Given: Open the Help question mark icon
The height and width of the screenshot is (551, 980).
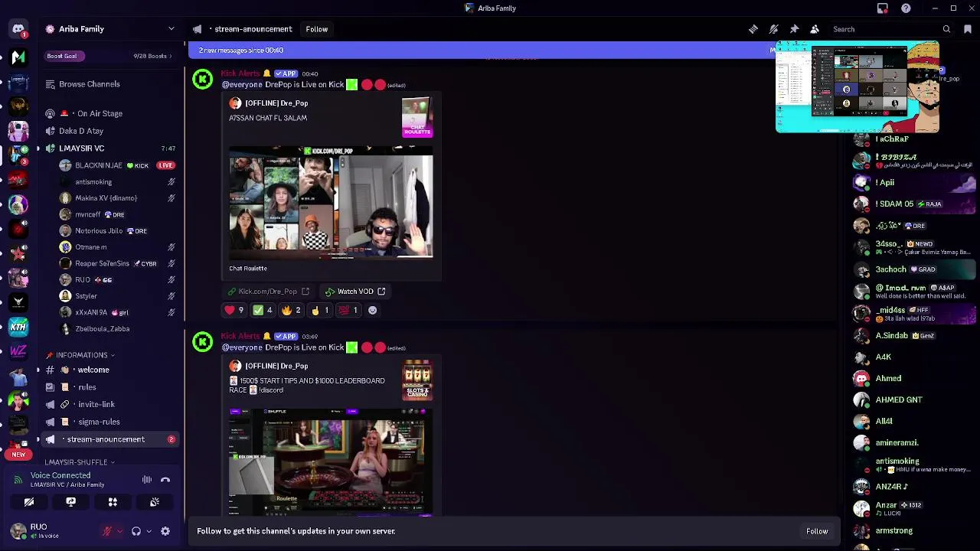Looking at the screenshot, I should [906, 8].
